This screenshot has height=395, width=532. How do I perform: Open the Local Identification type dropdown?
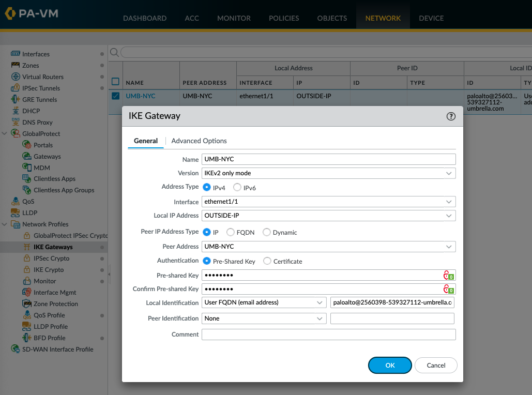(320, 302)
